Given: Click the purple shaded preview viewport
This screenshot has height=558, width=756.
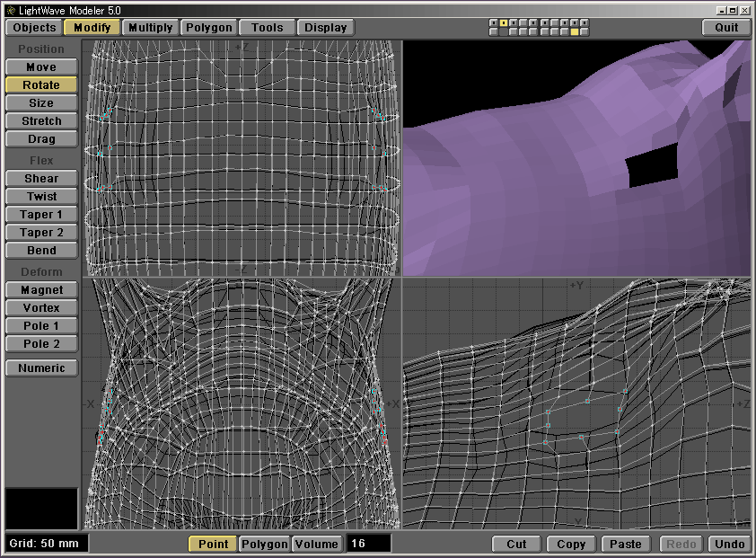Looking at the screenshot, I should tap(576, 158).
